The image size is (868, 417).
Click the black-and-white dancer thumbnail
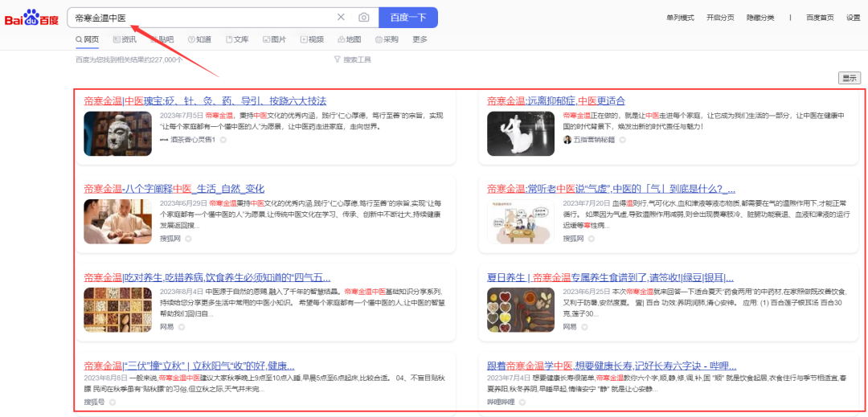(521, 133)
